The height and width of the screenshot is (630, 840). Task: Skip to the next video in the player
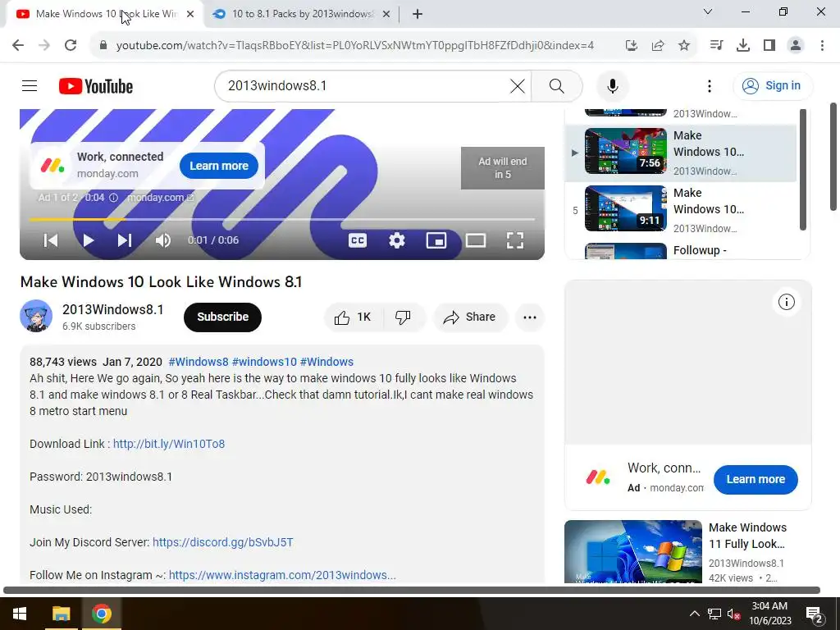(x=125, y=240)
